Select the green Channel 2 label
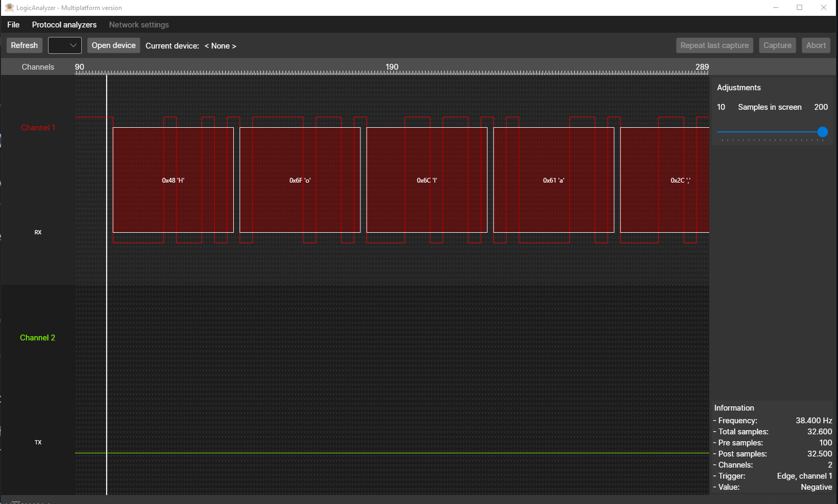The width and height of the screenshot is (838, 504). click(37, 338)
